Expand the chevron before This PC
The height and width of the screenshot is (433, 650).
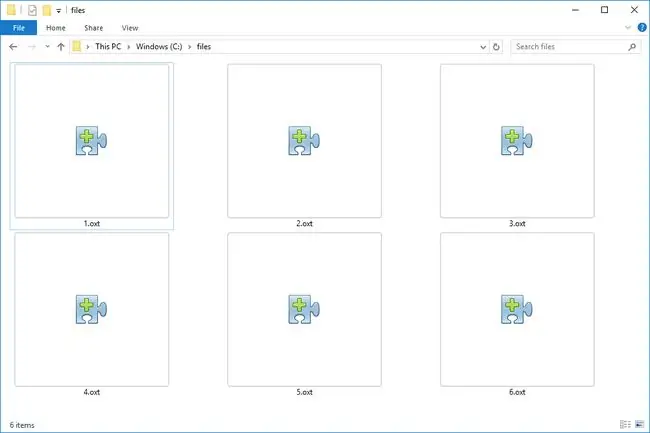[x=87, y=47]
